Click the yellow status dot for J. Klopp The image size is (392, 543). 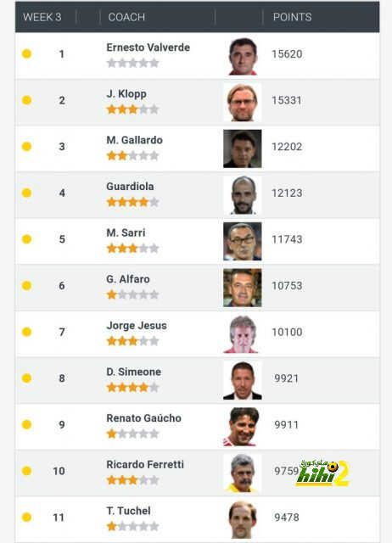coord(26,100)
